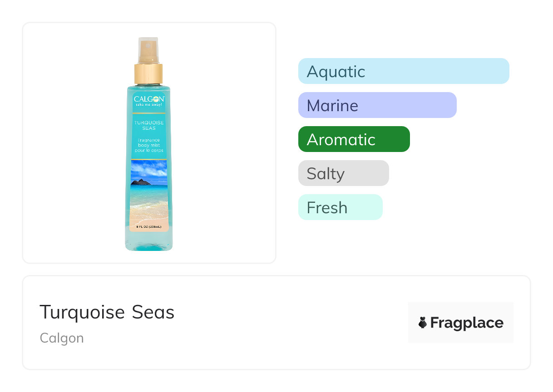Click the Calgon brand name below title

point(62,338)
